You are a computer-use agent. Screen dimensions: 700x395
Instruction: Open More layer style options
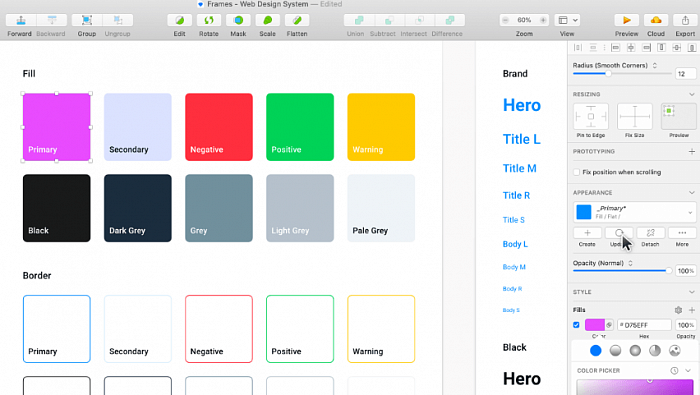[682, 233]
